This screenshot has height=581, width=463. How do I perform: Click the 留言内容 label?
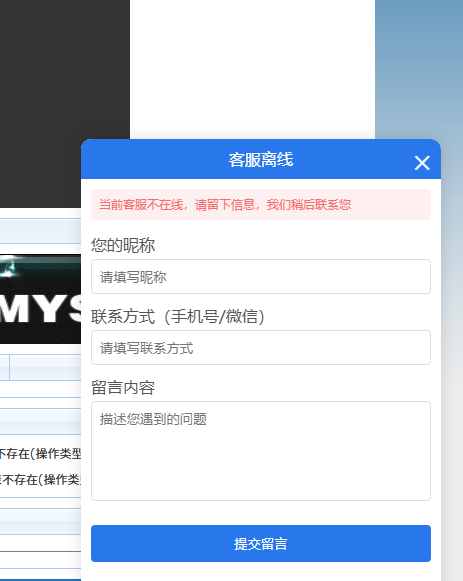click(123, 388)
